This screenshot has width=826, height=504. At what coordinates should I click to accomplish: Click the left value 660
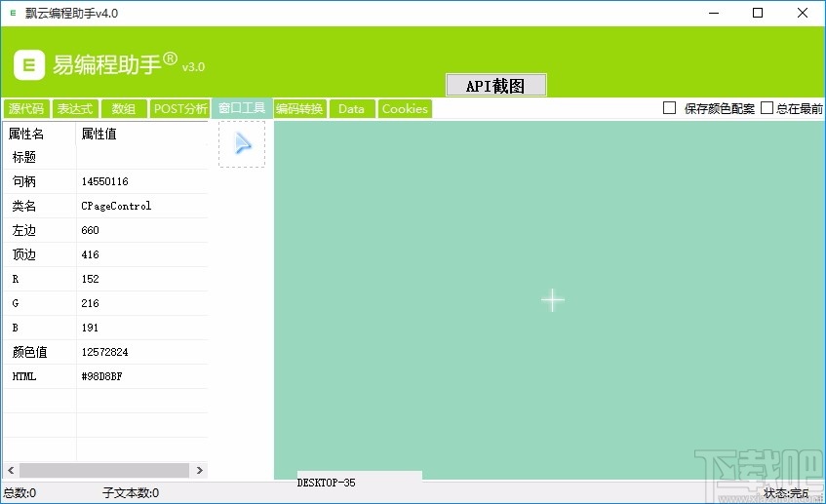90,230
